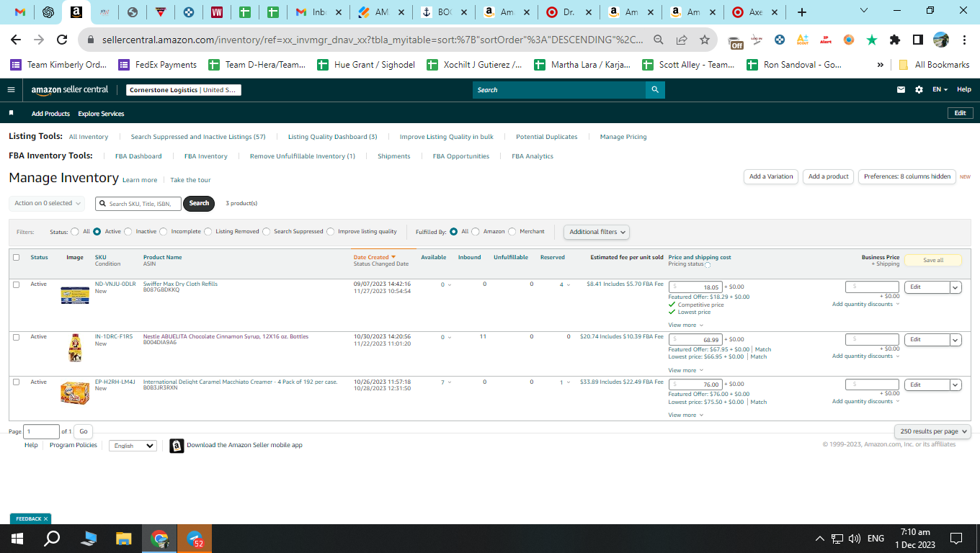Expand Add quantity discounts for Nestle row
Screen dimensions: 980x553
pyautogui.click(x=866, y=356)
